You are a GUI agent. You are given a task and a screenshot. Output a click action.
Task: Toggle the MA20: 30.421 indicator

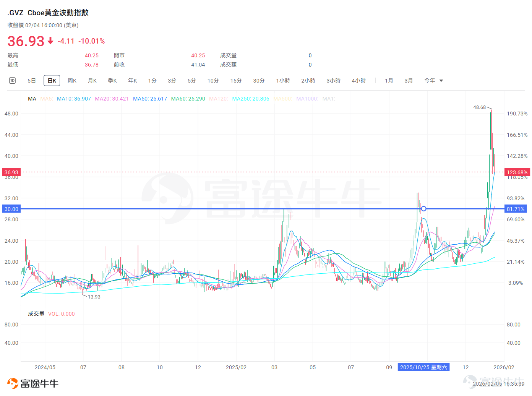pyautogui.click(x=112, y=99)
